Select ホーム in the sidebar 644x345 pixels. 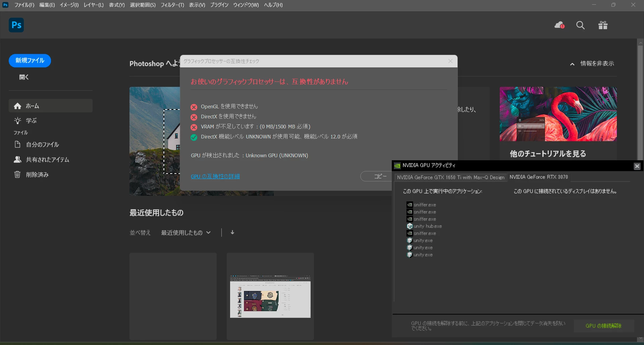[x=51, y=106]
